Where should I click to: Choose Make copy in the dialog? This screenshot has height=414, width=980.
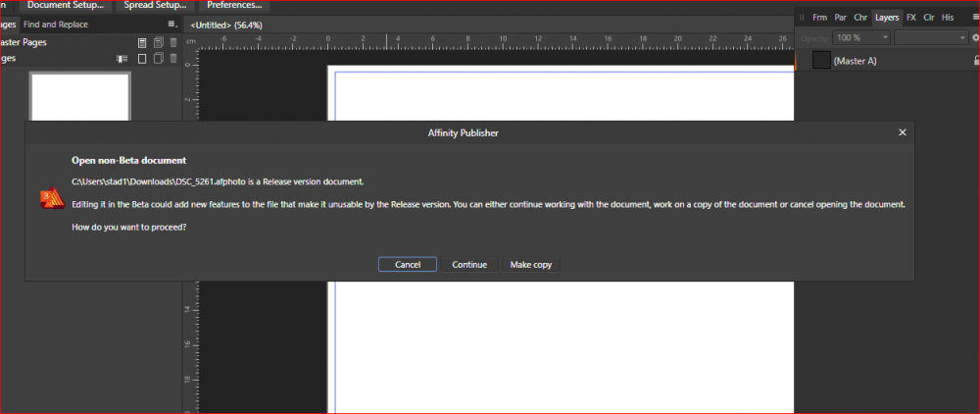[x=531, y=265]
